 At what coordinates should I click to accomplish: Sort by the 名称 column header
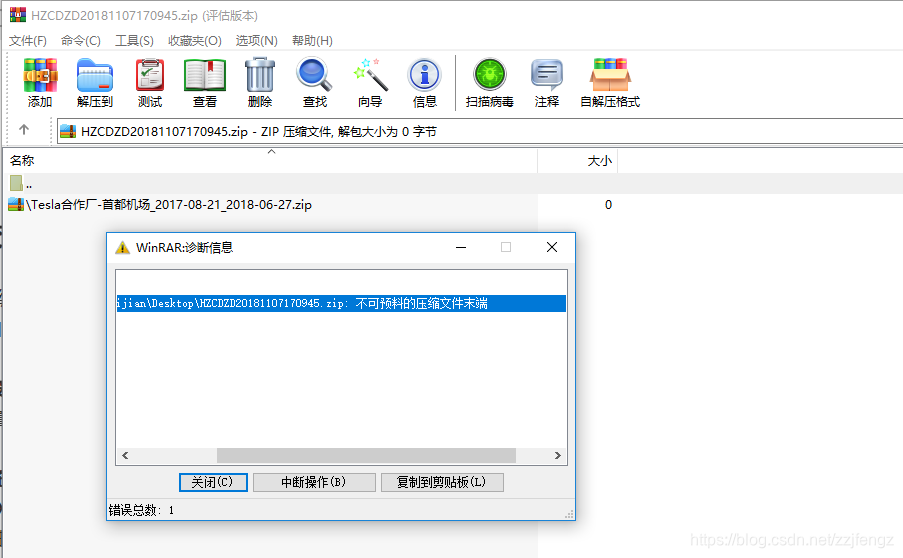click(271, 161)
